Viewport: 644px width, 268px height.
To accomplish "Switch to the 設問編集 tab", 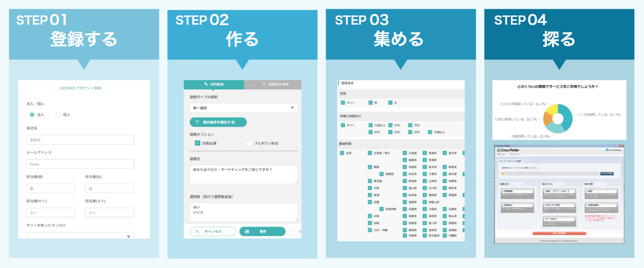I will 214,84.
